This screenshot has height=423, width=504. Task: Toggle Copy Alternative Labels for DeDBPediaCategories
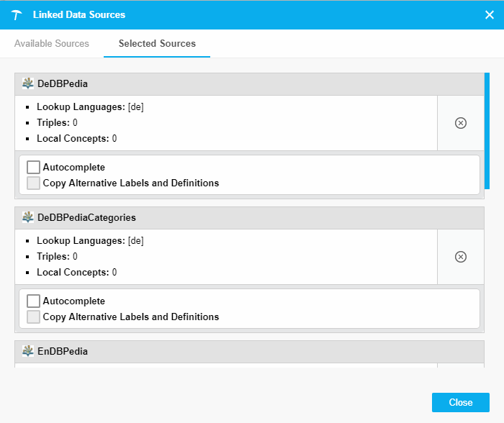click(33, 317)
